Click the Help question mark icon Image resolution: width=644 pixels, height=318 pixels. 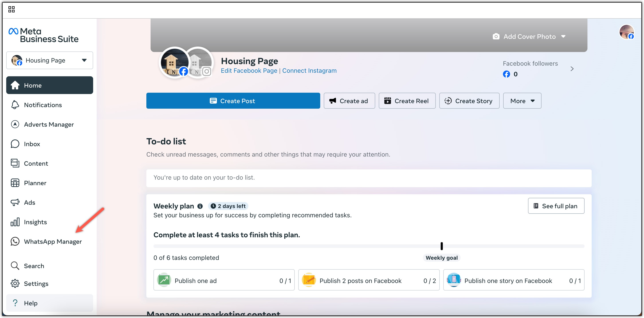click(15, 303)
